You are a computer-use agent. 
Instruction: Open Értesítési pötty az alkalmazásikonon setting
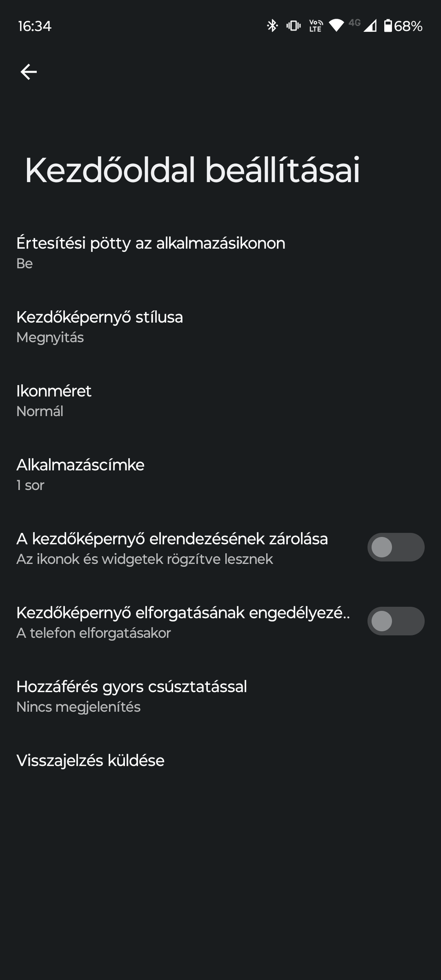pyautogui.click(x=220, y=253)
